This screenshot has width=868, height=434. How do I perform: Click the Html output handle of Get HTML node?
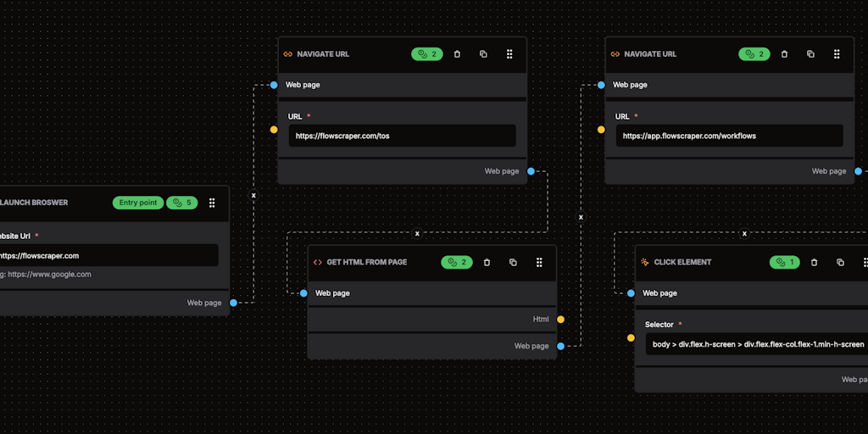tap(561, 320)
